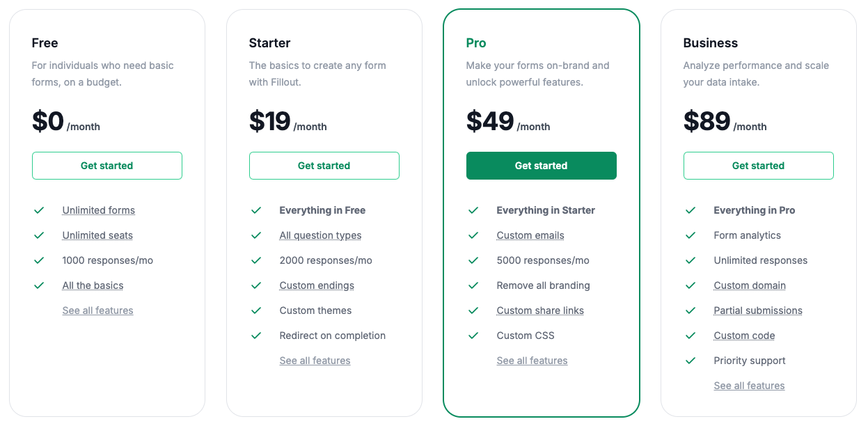The width and height of the screenshot is (868, 426).
Task: Click the checkmark next to "Priority support"
Action: point(691,361)
